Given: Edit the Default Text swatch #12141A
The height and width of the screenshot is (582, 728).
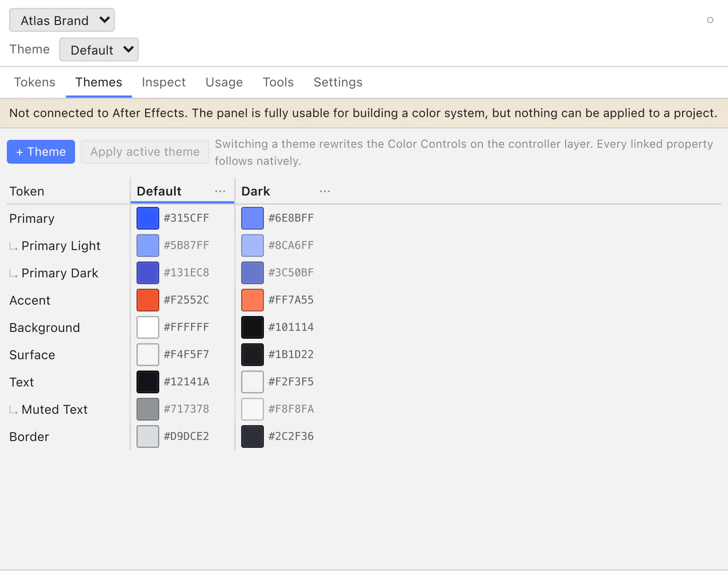Looking at the screenshot, I should [148, 382].
